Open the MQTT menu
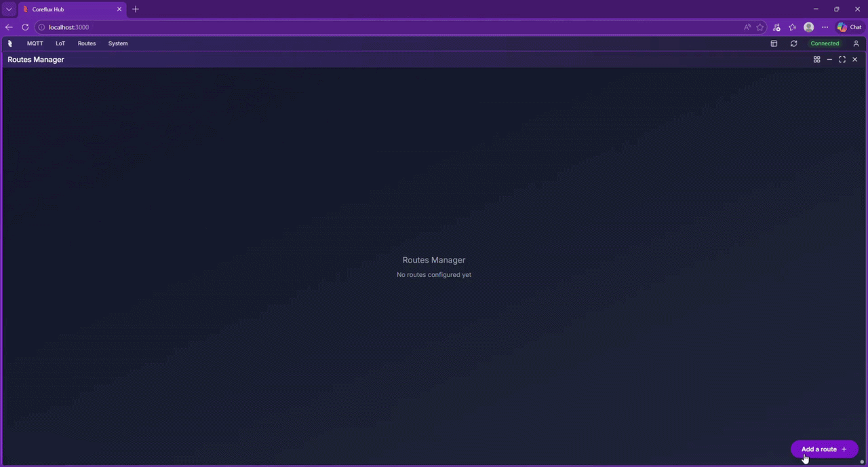 tap(35, 43)
